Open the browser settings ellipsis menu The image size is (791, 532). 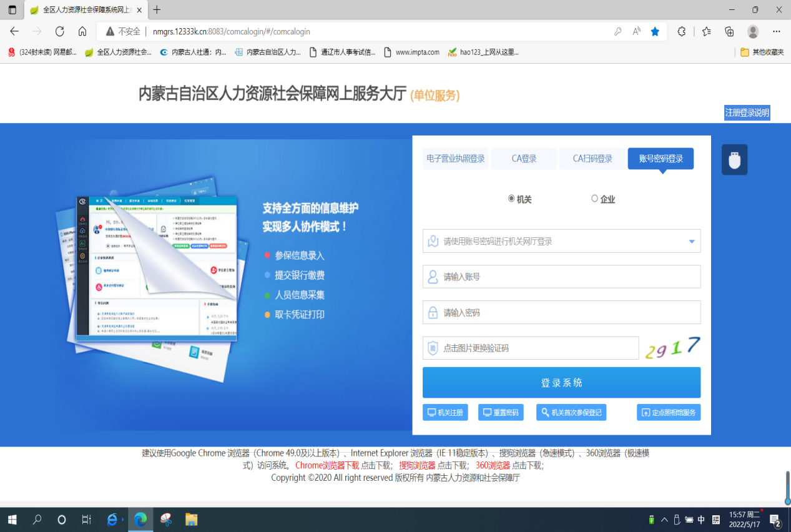(777, 31)
